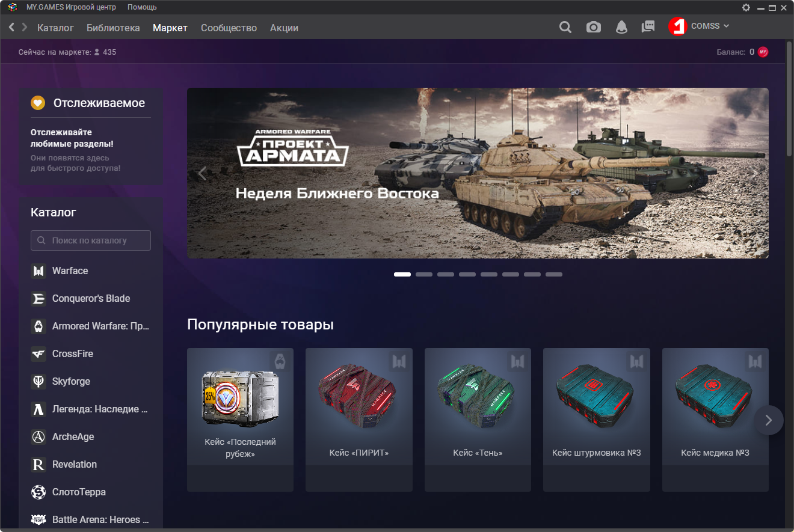Screen dimensions: 794x532
Task: Select Battle Arena: Heroes in the catalog list
Action: coord(91,520)
